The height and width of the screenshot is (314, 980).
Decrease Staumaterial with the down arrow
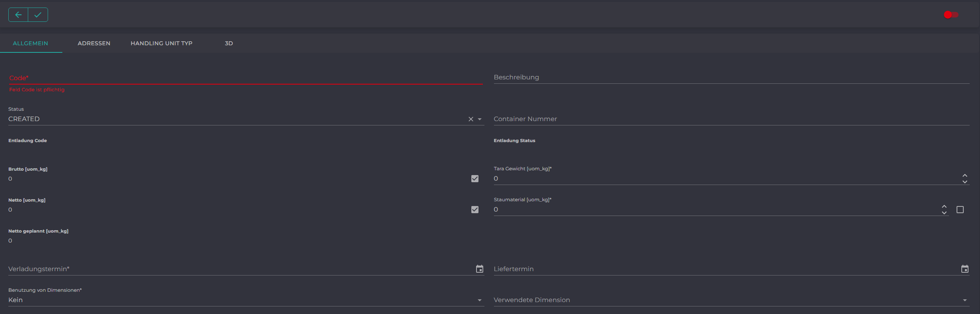point(944,213)
